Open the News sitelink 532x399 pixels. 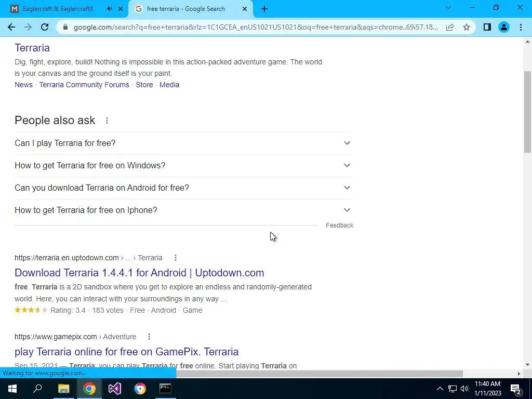(23, 85)
